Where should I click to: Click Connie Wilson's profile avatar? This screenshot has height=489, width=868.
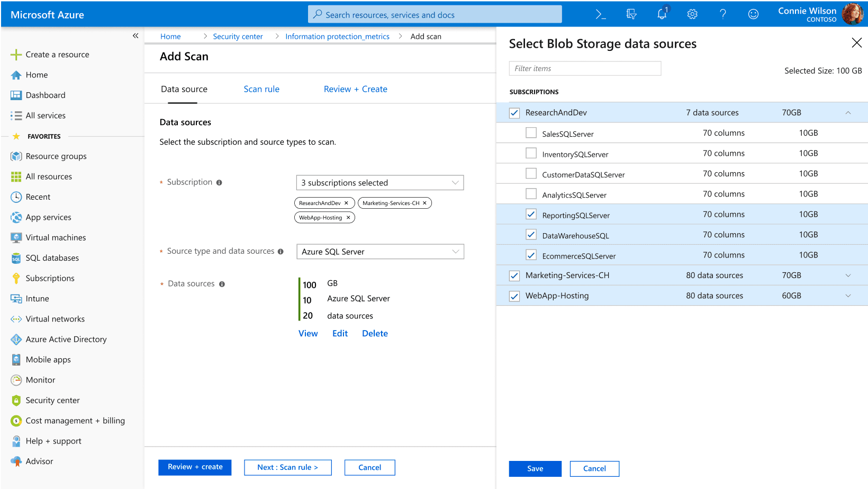[x=852, y=14]
